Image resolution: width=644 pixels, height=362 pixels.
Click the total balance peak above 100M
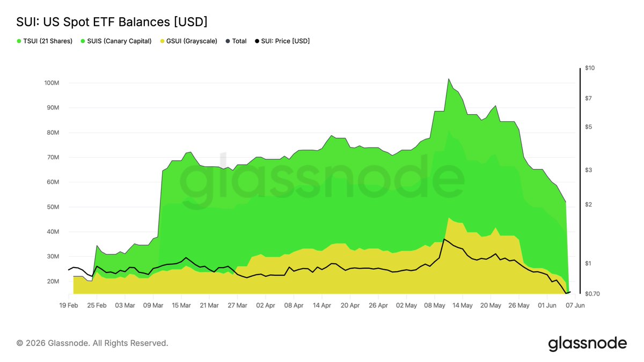coord(448,79)
